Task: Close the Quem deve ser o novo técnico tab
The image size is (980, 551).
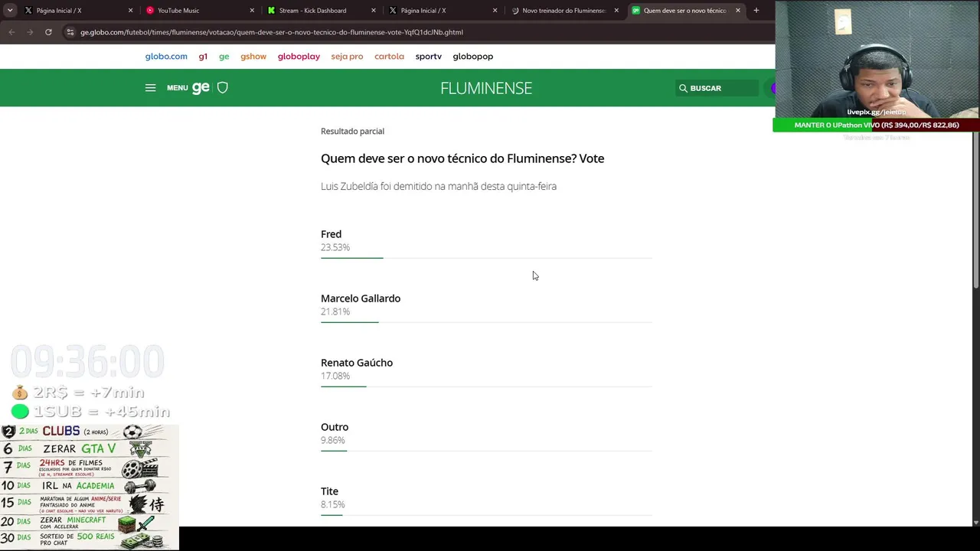Action: pyautogui.click(x=738, y=11)
